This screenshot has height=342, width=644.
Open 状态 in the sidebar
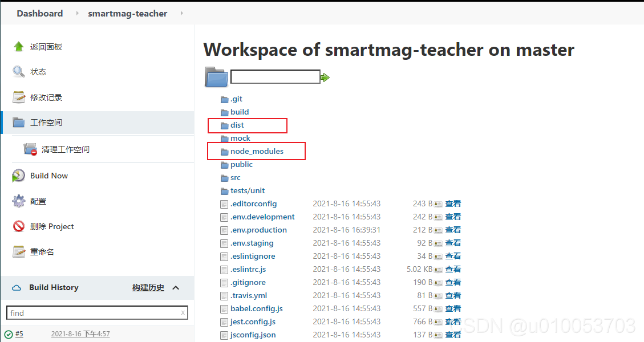tap(38, 72)
